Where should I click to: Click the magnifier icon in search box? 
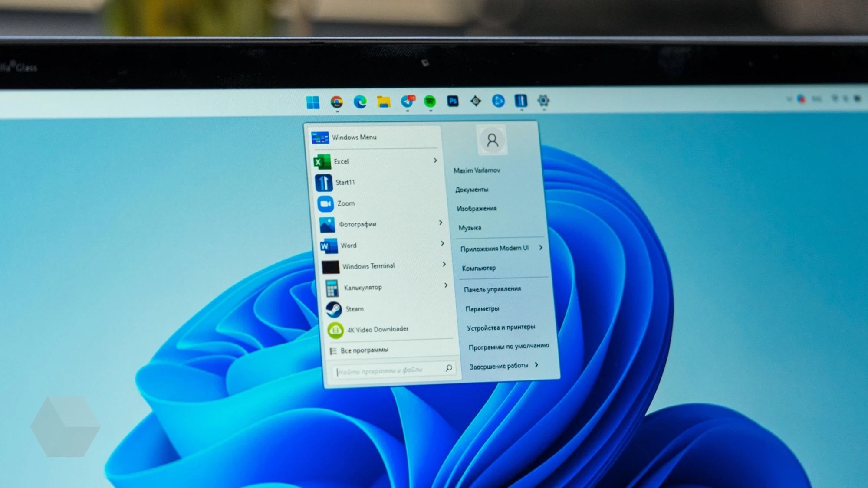449,368
